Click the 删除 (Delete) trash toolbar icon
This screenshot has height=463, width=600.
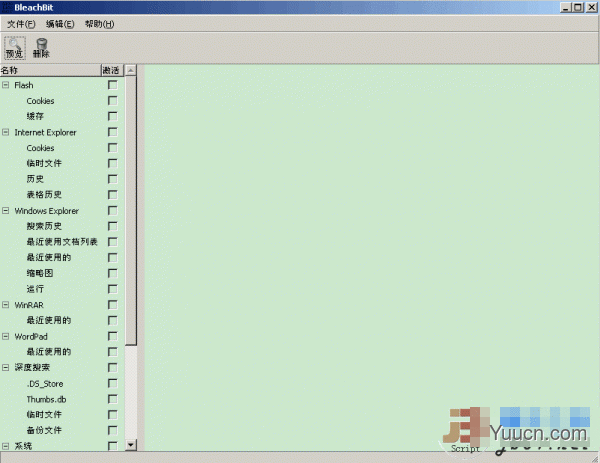[x=41, y=48]
